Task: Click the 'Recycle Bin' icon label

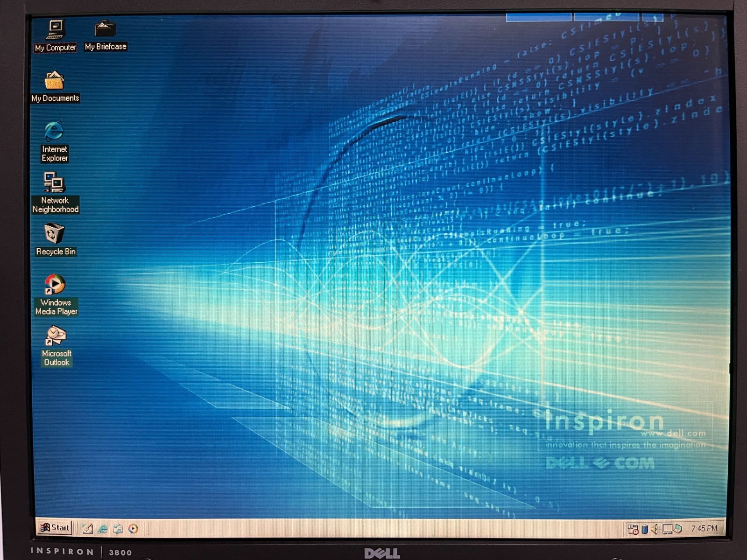Action: [56, 252]
